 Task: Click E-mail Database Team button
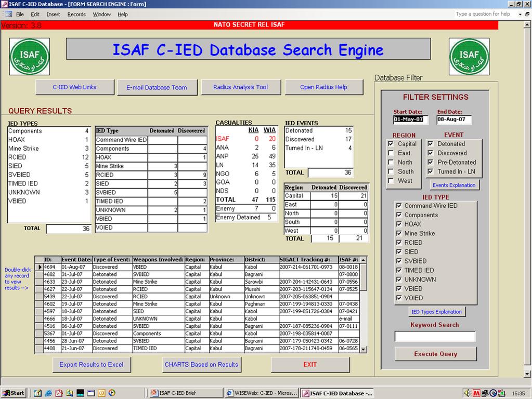click(x=157, y=87)
